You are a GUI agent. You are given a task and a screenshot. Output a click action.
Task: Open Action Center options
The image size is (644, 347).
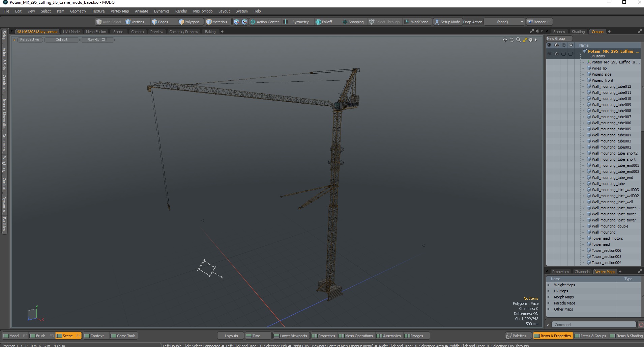(x=265, y=22)
